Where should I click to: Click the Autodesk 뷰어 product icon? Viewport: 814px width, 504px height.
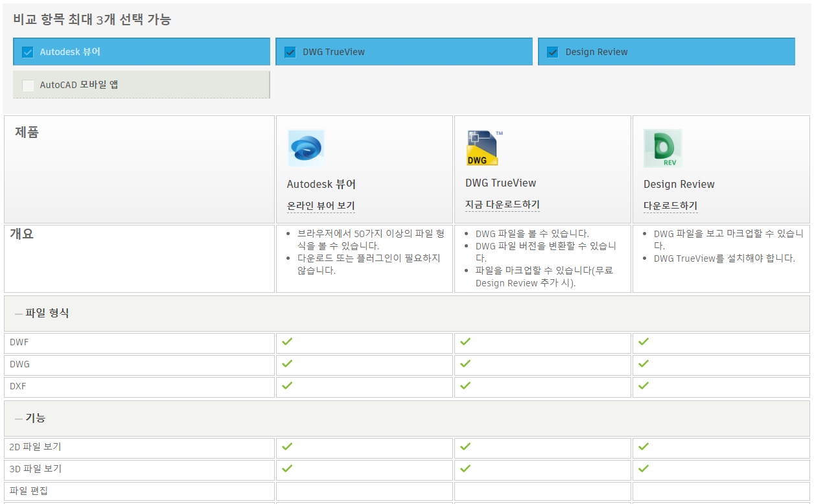coord(306,148)
